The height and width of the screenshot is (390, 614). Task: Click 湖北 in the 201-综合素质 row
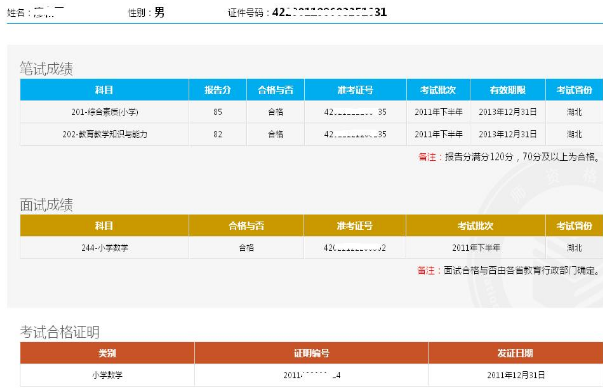click(x=574, y=112)
